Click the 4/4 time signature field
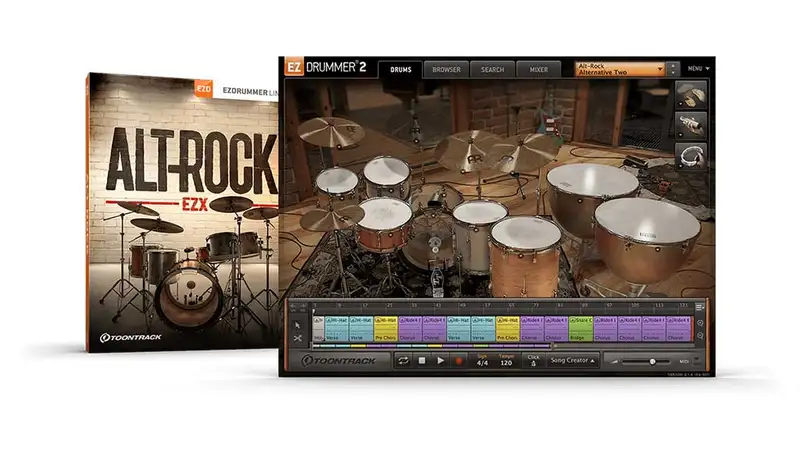The height and width of the screenshot is (455, 800). [482, 361]
